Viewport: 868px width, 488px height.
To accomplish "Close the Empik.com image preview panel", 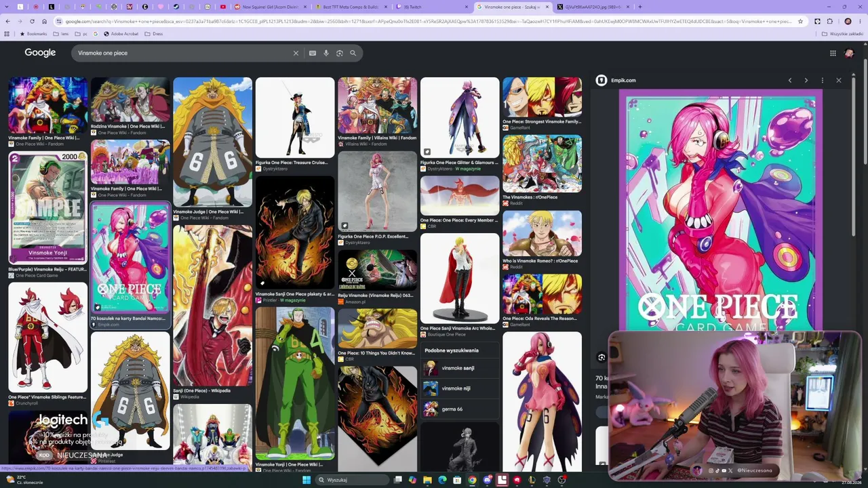I will (x=838, y=80).
